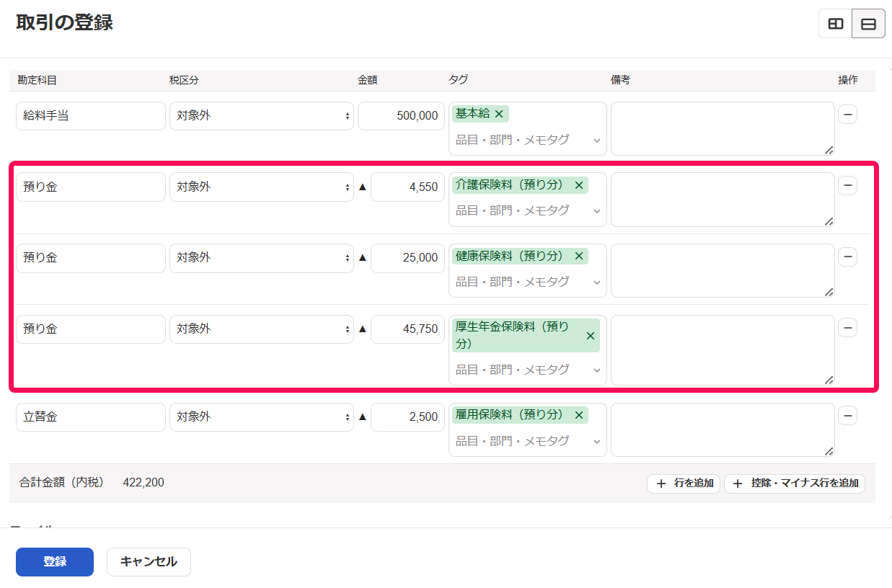Open tax category dropdown for 45,750 row
Screen dimensions: 892x588
coord(262,329)
